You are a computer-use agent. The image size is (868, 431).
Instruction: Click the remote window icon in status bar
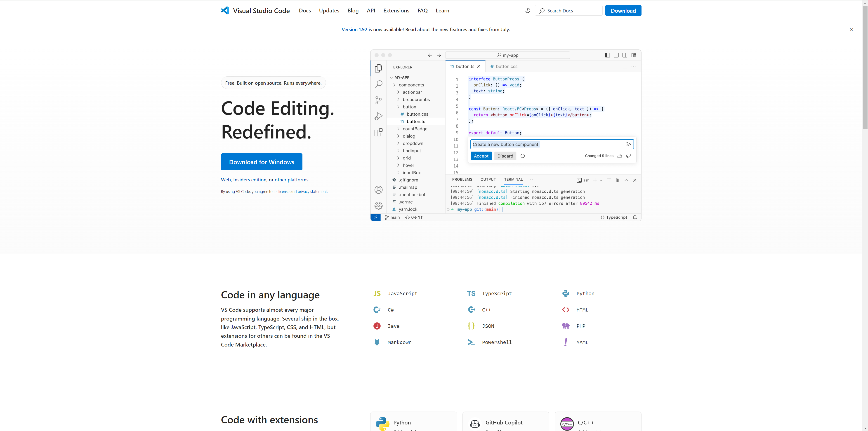coord(375,218)
